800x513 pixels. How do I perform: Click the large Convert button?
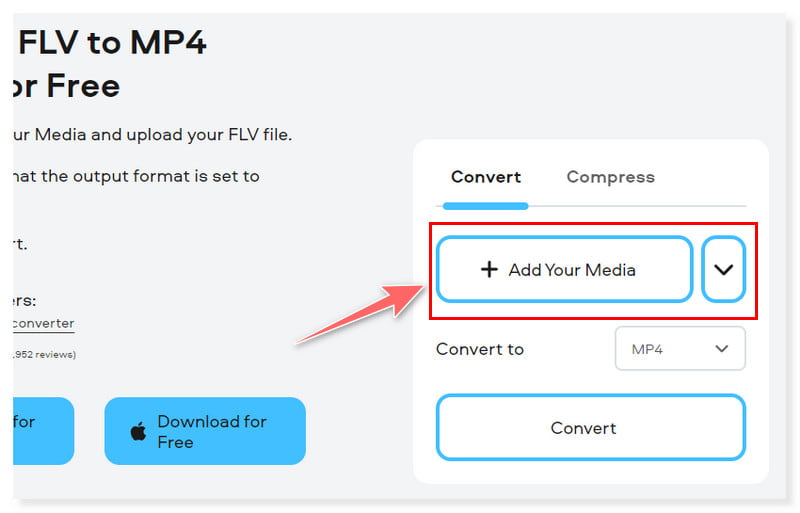pos(590,428)
